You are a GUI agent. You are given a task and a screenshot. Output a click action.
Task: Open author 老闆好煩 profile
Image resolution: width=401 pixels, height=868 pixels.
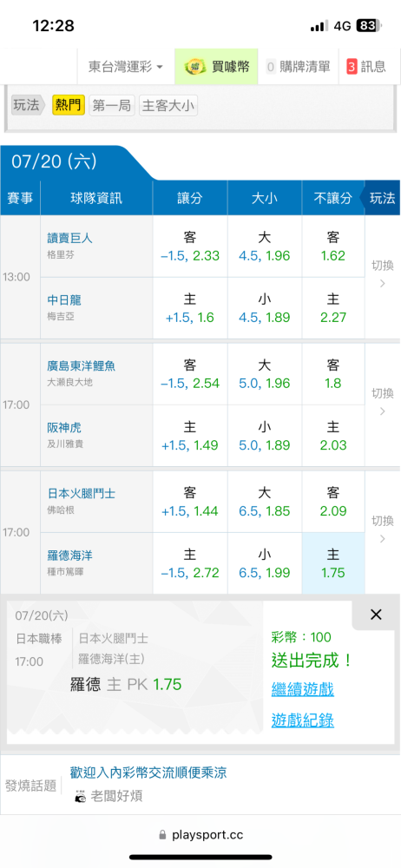tap(116, 797)
